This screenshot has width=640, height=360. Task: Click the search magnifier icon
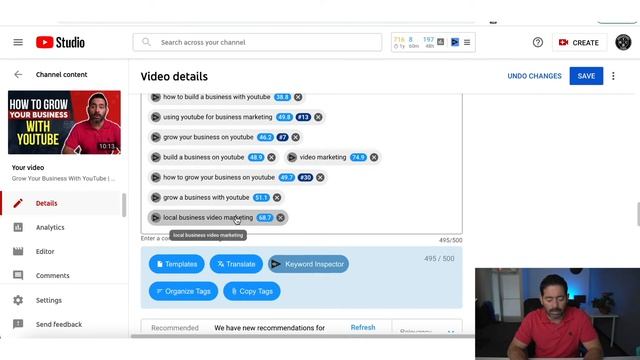click(146, 42)
